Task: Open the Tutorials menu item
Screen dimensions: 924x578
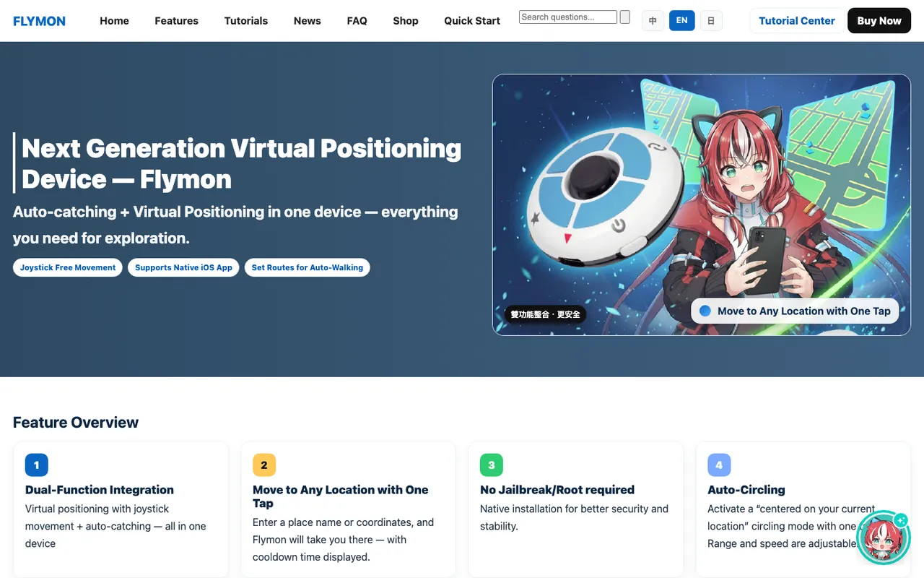Action: coord(246,21)
